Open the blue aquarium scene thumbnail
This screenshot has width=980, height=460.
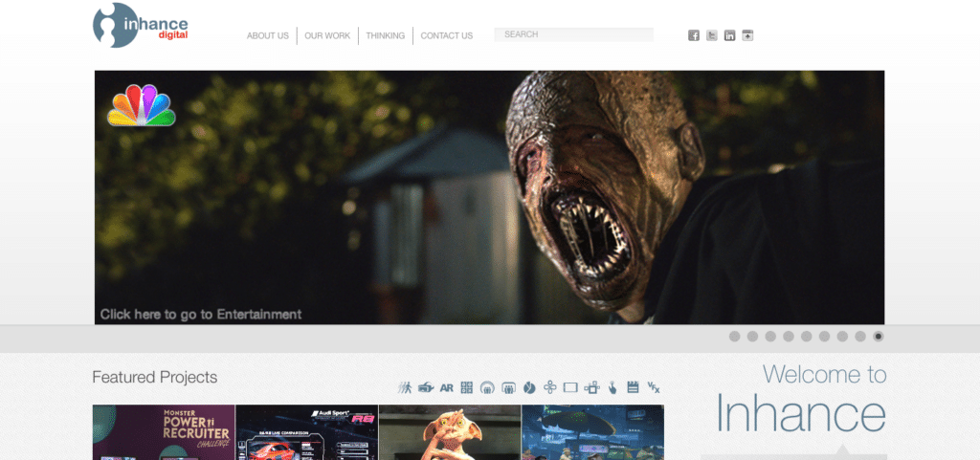coord(593,432)
